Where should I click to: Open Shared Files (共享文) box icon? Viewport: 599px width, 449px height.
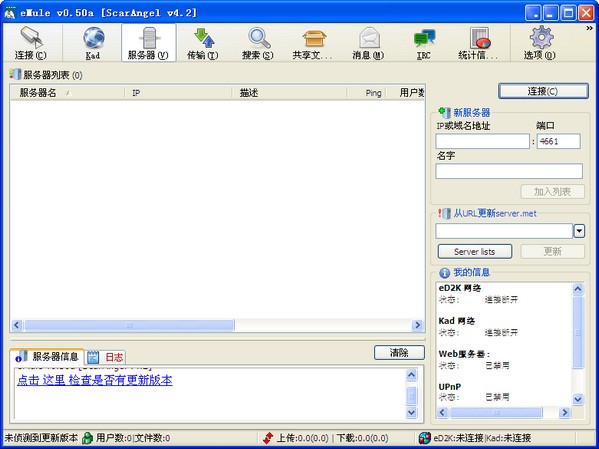click(313, 43)
